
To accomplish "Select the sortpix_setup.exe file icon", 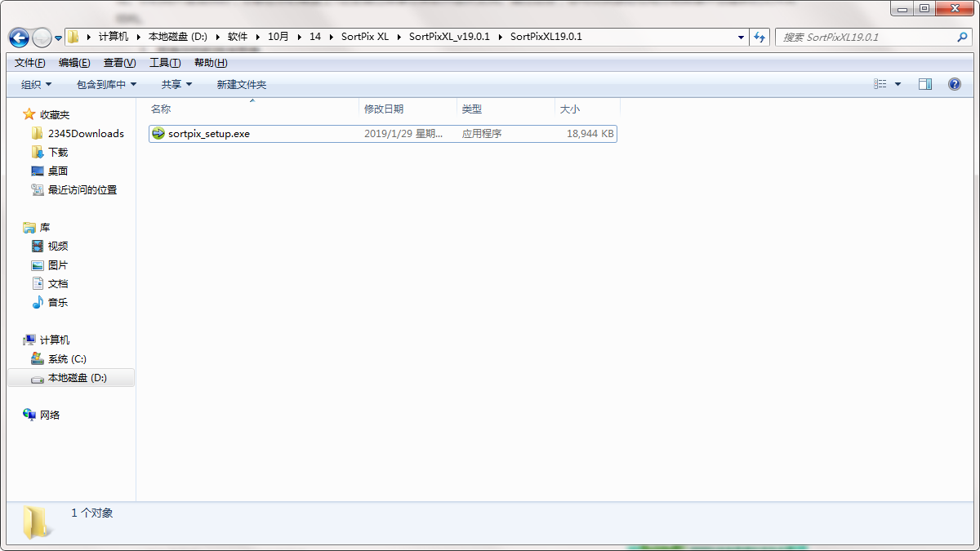I will tap(158, 133).
